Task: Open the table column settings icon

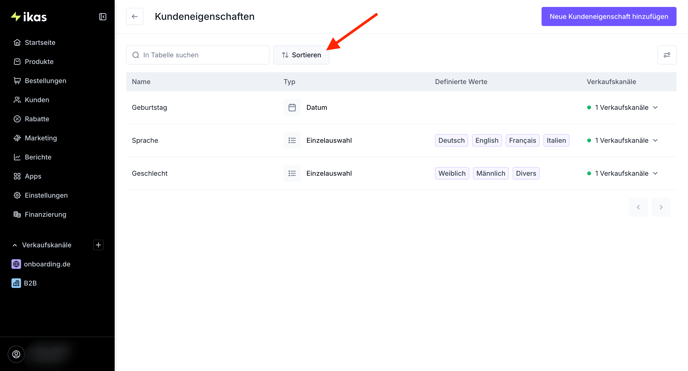Action: 666,55
